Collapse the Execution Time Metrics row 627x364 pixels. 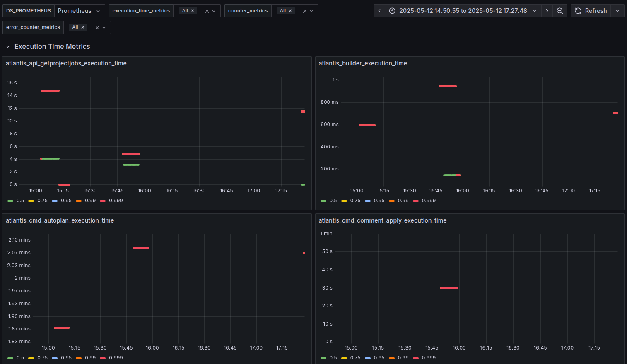point(8,47)
